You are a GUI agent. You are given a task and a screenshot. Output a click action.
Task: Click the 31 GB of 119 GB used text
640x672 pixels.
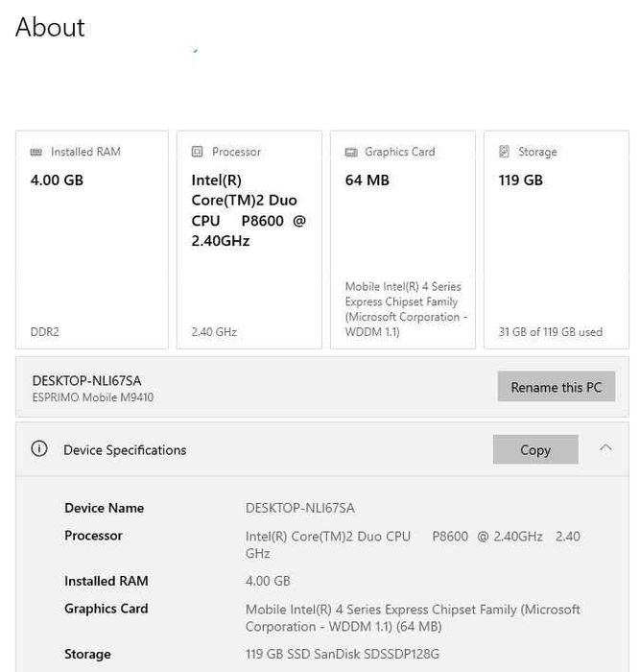pos(551,332)
